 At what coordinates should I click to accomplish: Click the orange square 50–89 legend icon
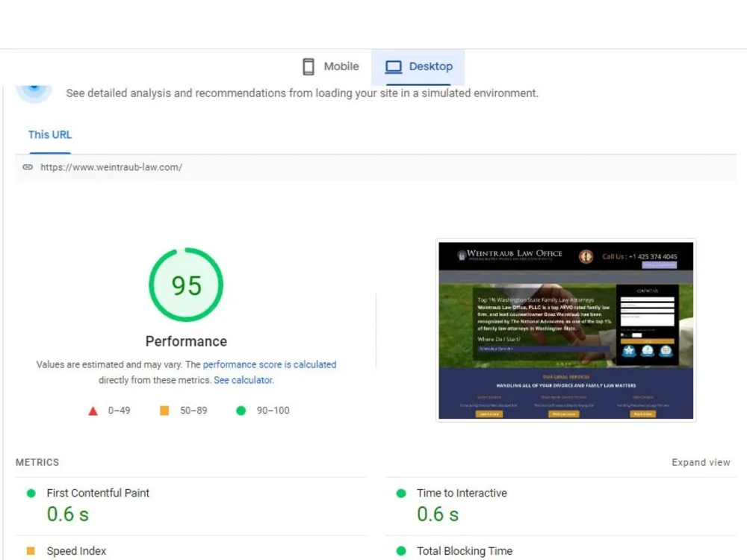(164, 411)
